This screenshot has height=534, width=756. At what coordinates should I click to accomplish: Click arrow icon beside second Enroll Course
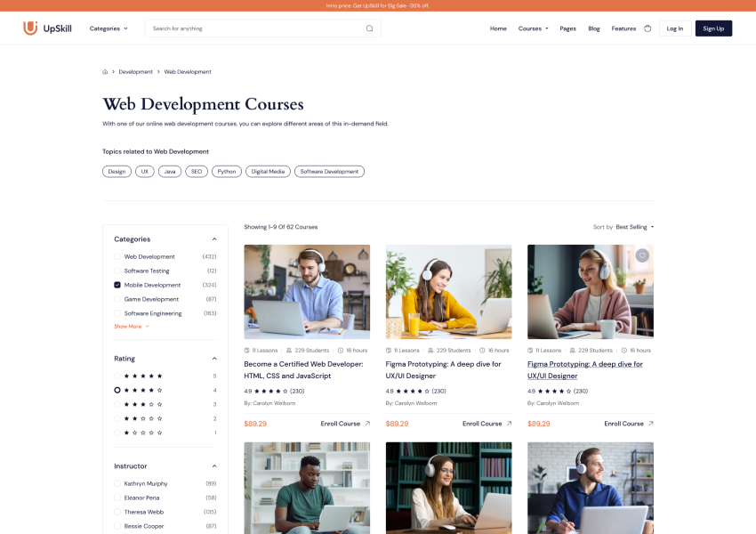tap(509, 424)
